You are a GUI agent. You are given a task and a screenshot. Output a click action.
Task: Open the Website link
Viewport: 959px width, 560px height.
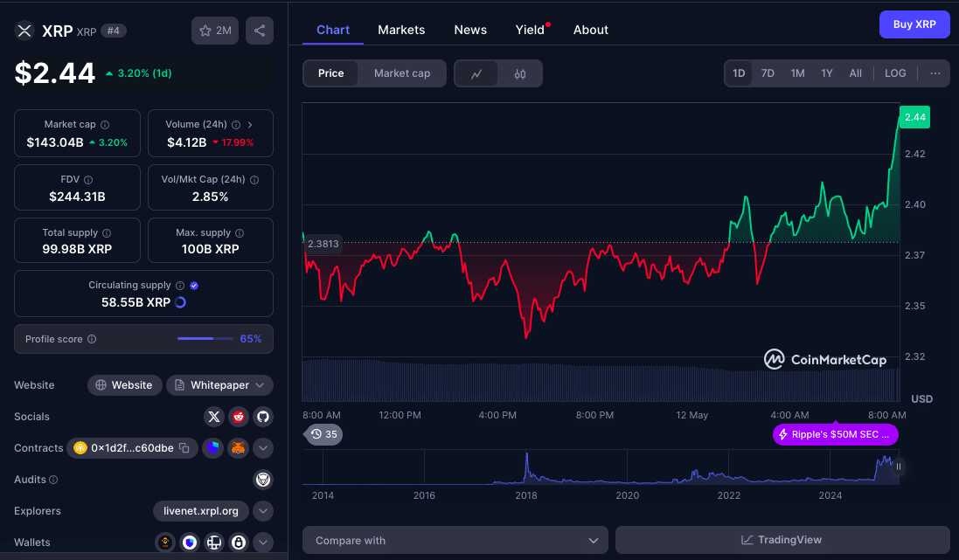[125, 385]
